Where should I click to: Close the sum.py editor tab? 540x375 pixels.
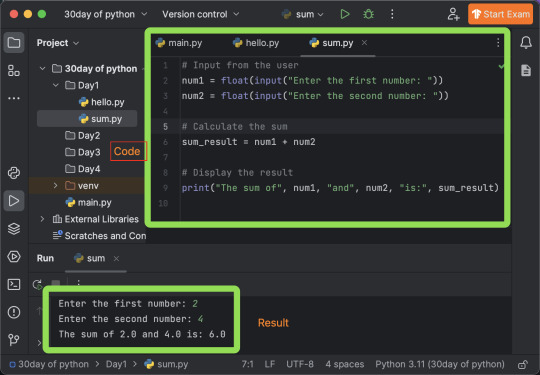click(364, 42)
